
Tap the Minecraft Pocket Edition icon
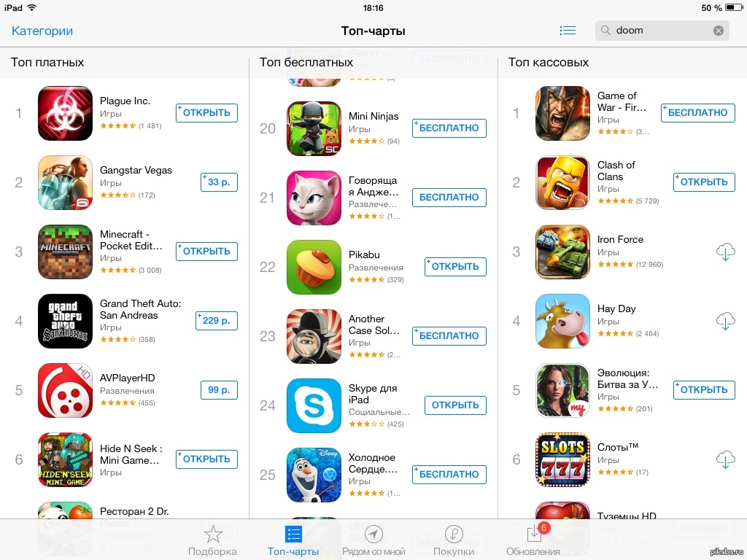click(x=65, y=252)
